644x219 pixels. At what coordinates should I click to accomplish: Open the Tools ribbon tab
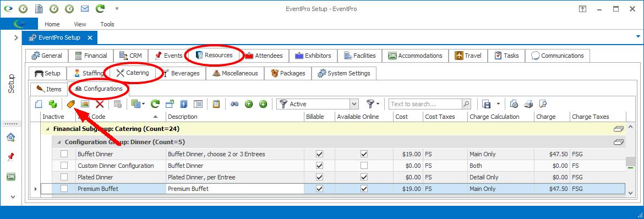107,24
